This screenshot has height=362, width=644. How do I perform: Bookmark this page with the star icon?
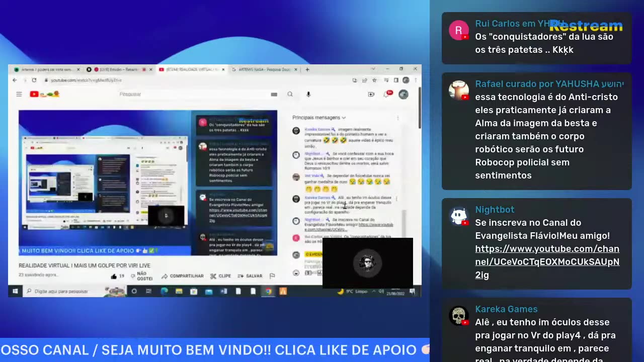click(374, 80)
